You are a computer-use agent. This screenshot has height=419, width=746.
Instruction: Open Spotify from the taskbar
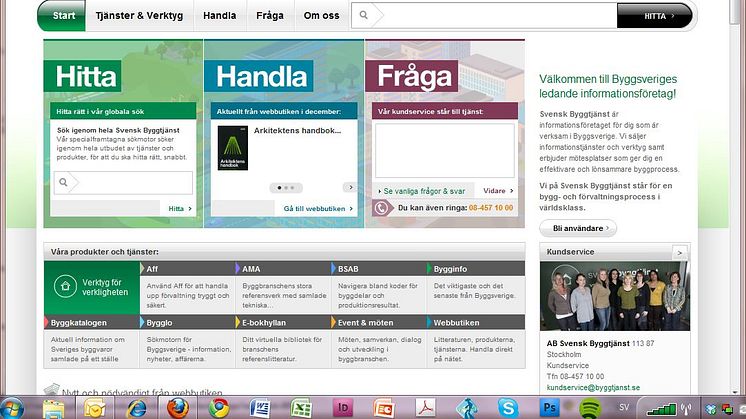pyautogui.click(x=590, y=408)
